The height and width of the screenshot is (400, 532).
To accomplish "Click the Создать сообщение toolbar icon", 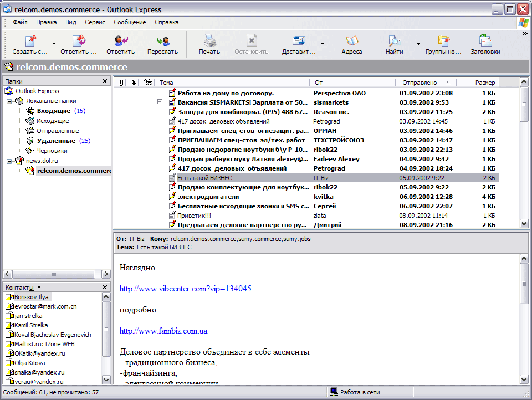I will pos(30,41).
